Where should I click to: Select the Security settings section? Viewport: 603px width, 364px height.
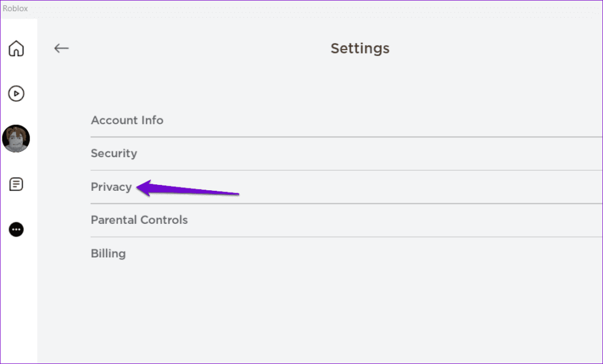pos(114,153)
